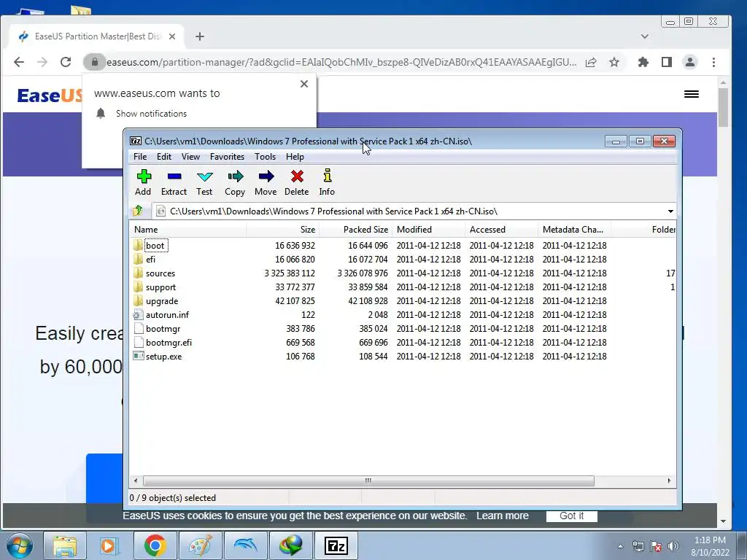Click the red Delete icon
747x560 pixels.
[296, 182]
